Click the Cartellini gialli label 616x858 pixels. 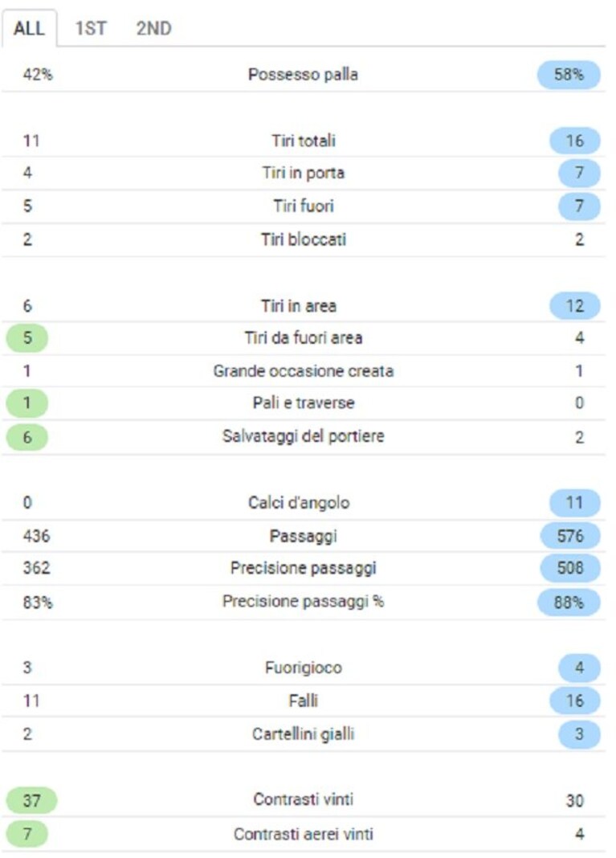click(x=304, y=733)
